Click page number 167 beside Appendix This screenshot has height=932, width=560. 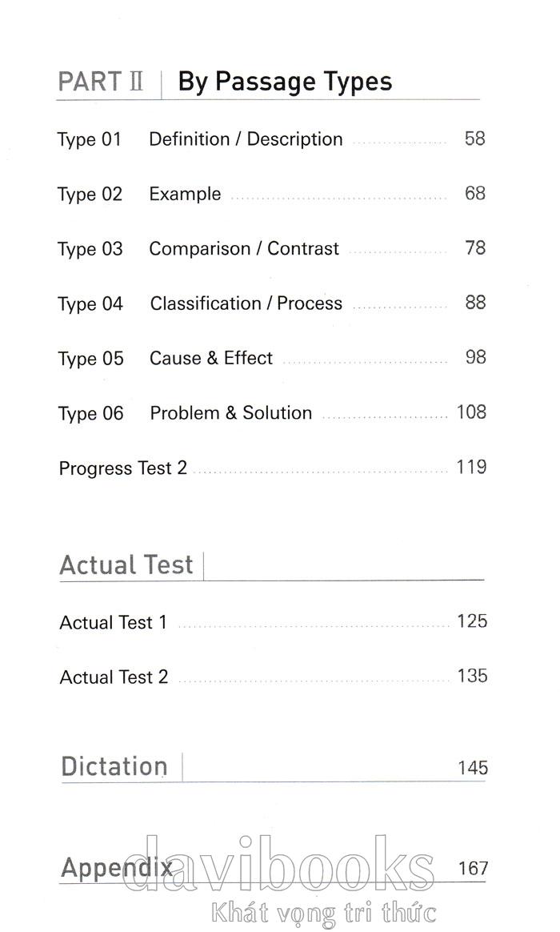click(473, 868)
